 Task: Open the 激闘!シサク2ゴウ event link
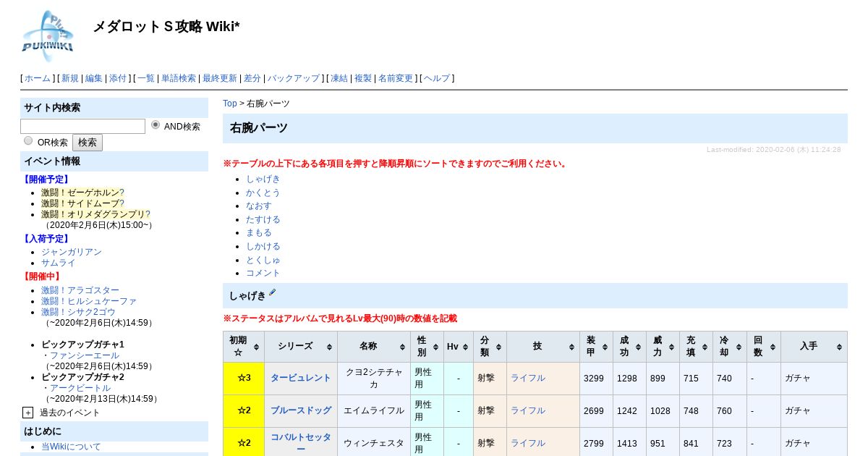pos(78,312)
